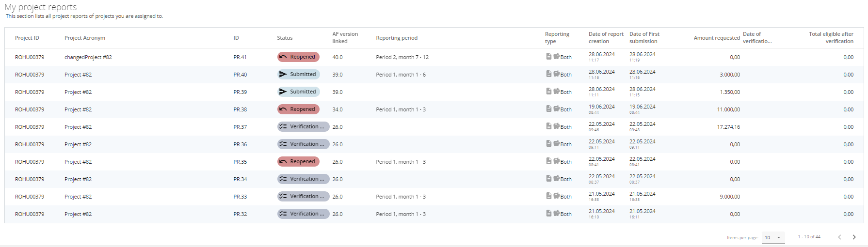The image size is (868, 247).
Task: Click the previous page arrow
Action: point(839,237)
